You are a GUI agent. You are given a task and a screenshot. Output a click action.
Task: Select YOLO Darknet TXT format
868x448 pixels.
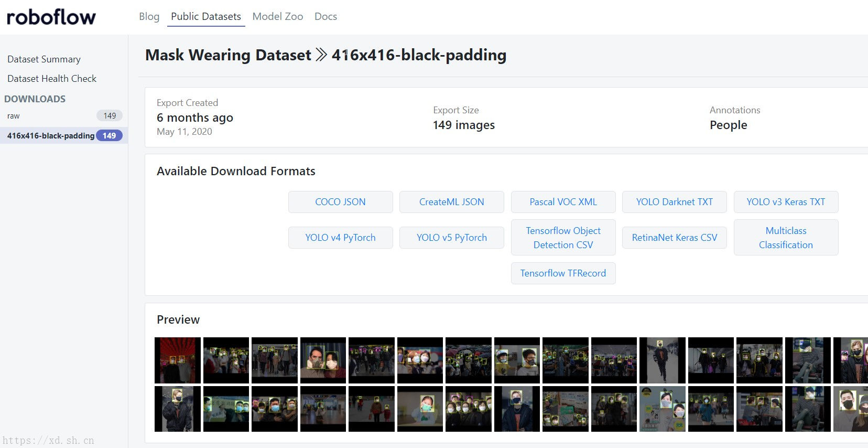(x=674, y=202)
